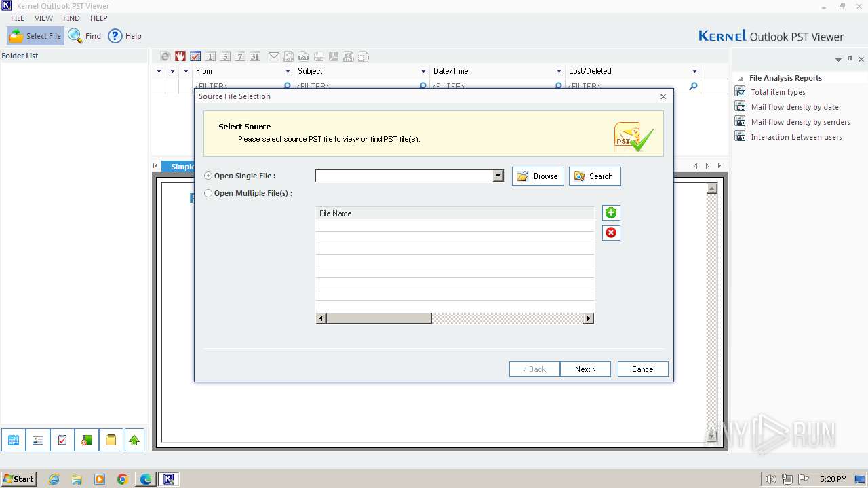Open the VIEW menu
Screen dimensions: 868x488
(x=43, y=18)
